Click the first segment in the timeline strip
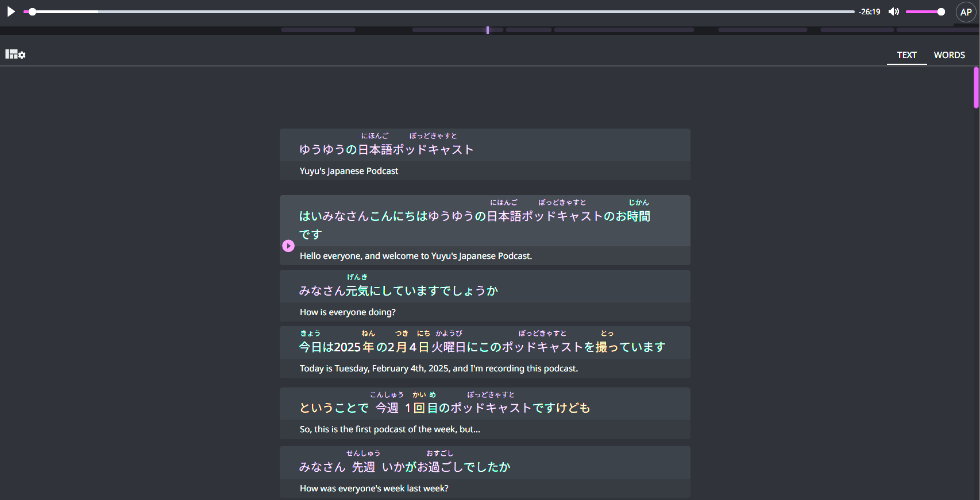Viewport: 980px width, 500px height. 318,30
